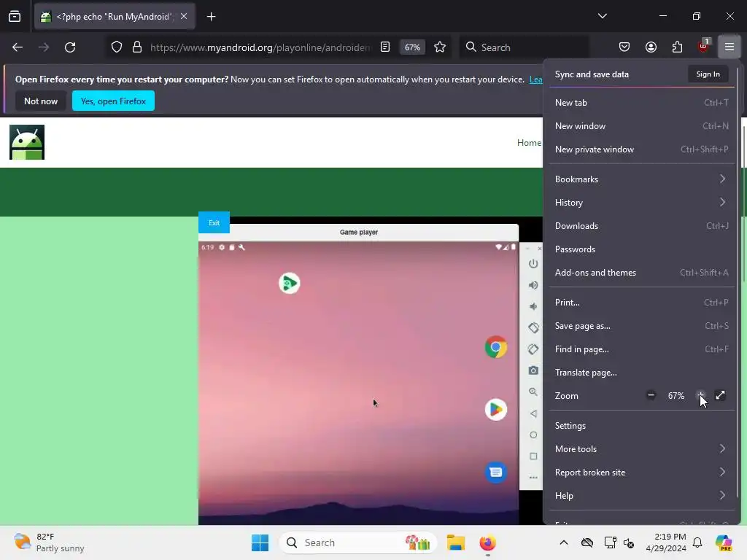This screenshot has width=747, height=560.
Task: Click Sign In in the menu
Action: click(708, 74)
